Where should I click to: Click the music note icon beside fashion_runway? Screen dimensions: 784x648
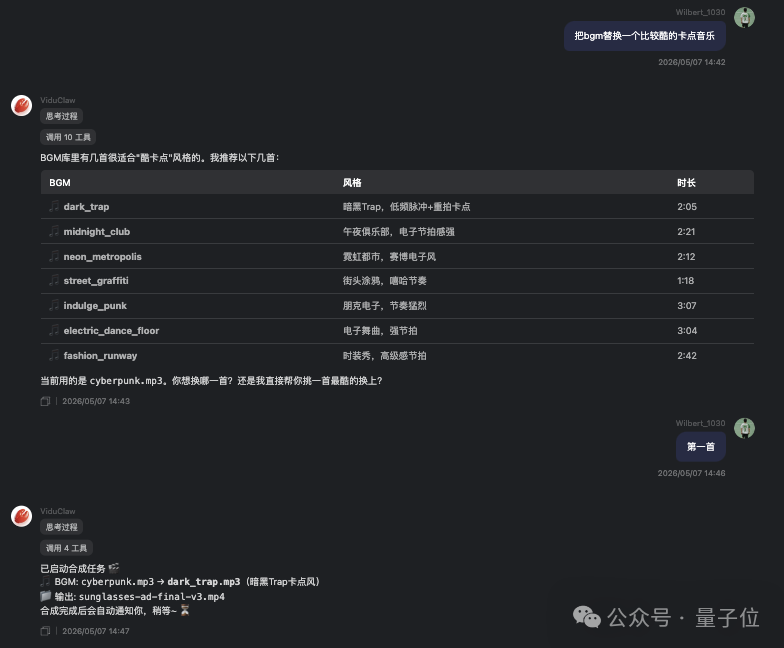point(54,355)
